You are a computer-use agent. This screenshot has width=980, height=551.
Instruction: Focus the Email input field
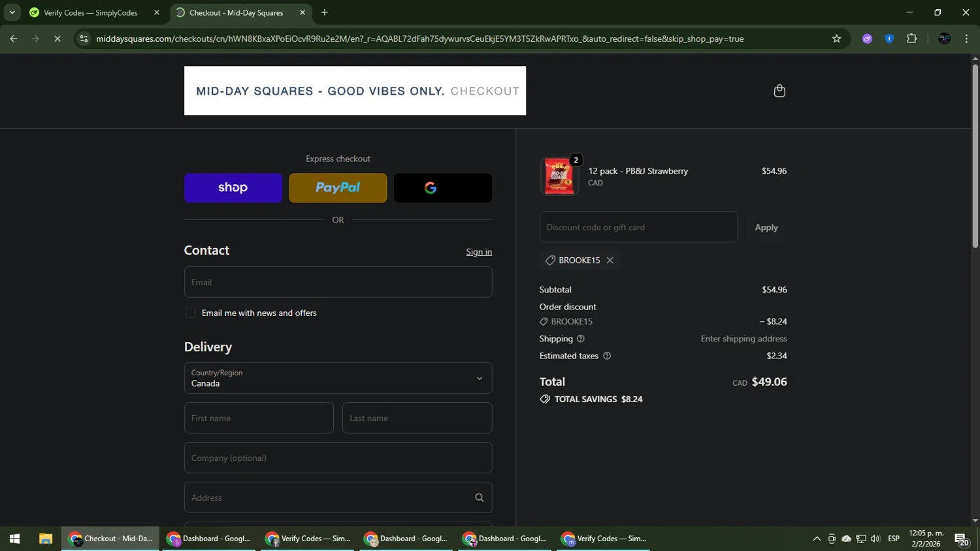pos(338,282)
